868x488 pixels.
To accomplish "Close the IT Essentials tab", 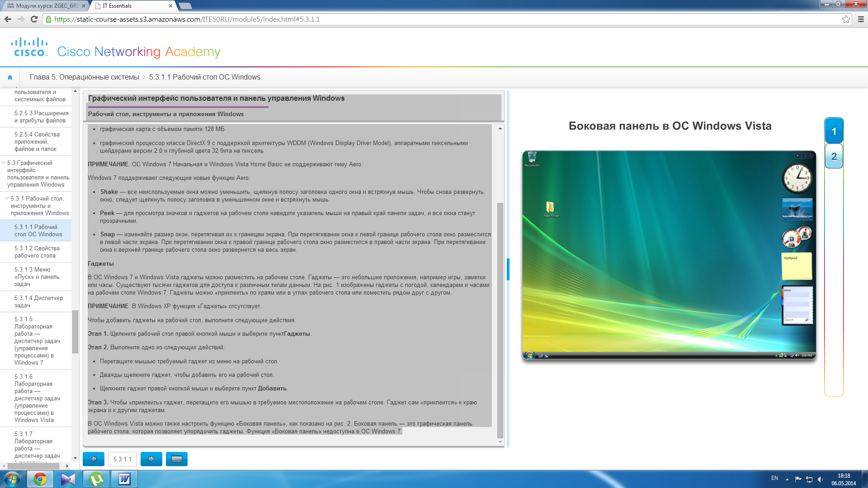I will point(170,6).
